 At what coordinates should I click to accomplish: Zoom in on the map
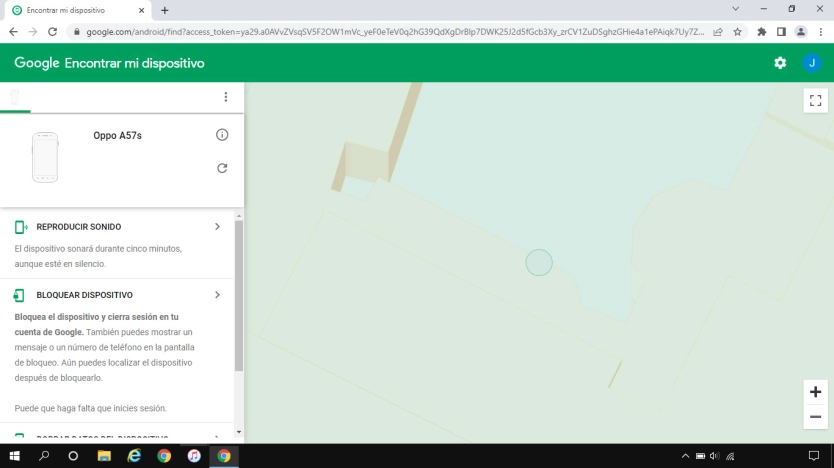click(x=815, y=392)
